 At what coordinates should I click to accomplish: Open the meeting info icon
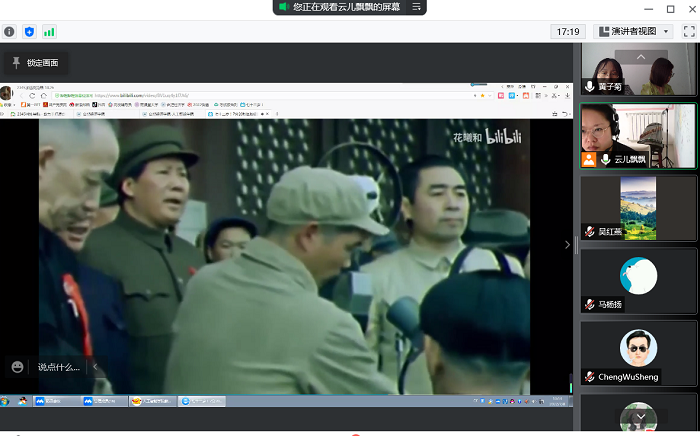click(9, 32)
